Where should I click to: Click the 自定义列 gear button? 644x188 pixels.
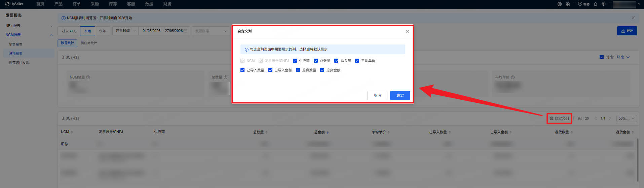pyautogui.click(x=559, y=118)
